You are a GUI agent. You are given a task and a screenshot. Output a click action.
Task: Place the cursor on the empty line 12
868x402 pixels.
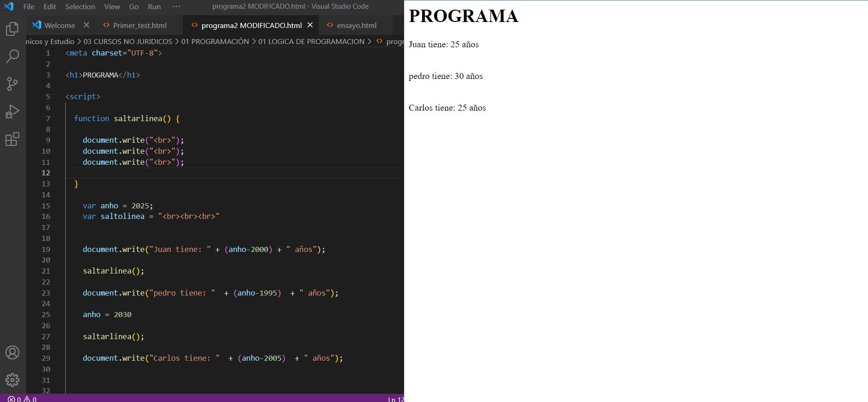234,173
